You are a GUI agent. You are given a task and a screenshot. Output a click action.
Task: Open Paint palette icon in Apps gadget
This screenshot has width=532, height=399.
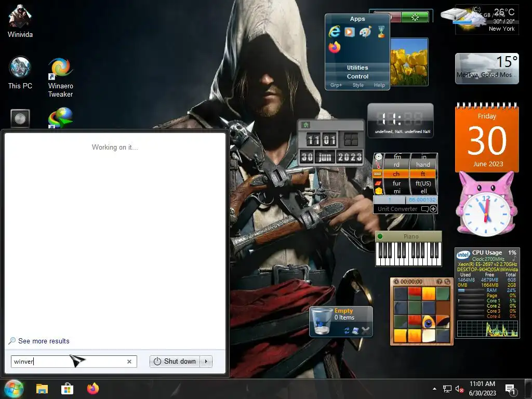point(365,32)
